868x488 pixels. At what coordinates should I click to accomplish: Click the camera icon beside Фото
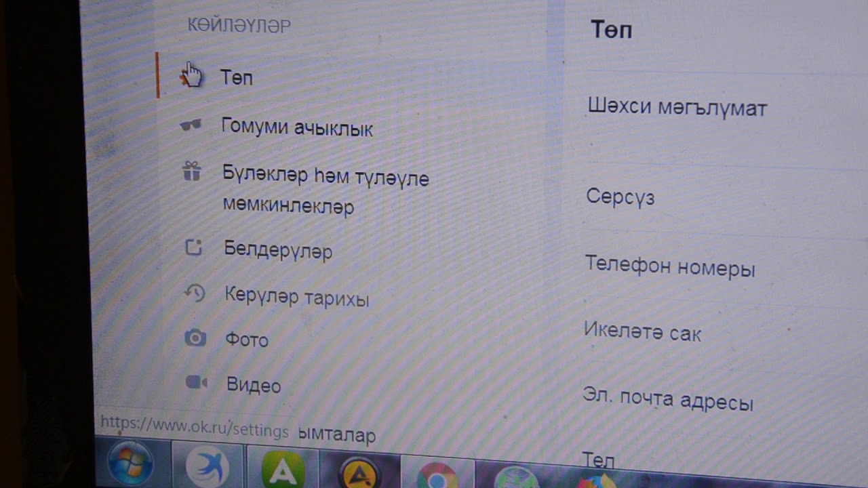coord(195,337)
